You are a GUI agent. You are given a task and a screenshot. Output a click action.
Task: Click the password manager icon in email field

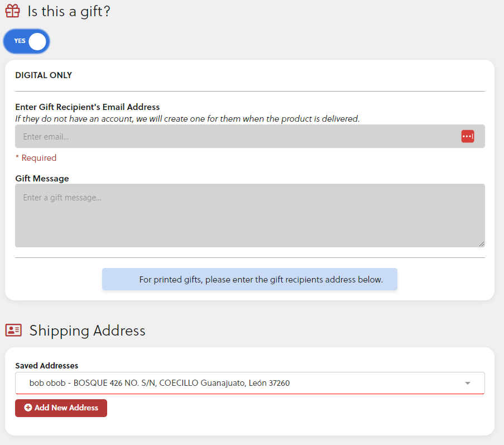click(468, 136)
